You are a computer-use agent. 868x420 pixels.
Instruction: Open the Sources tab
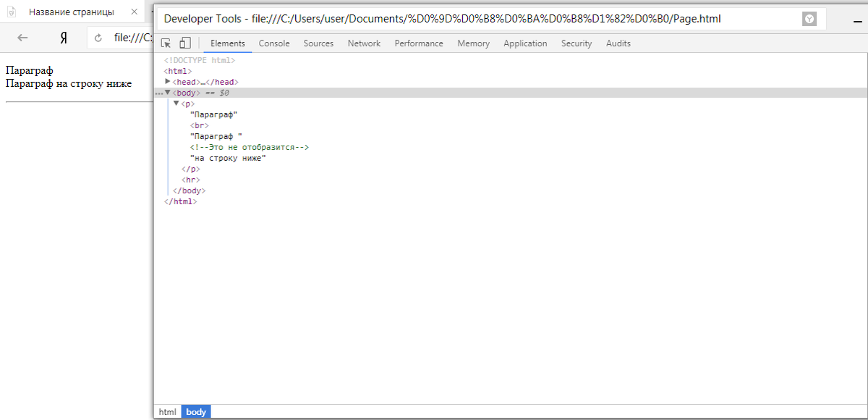318,43
